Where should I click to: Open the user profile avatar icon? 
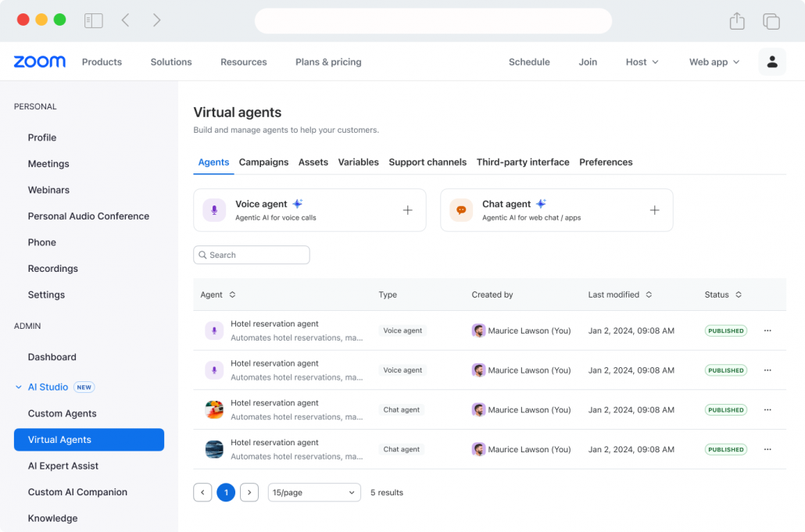(x=772, y=62)
